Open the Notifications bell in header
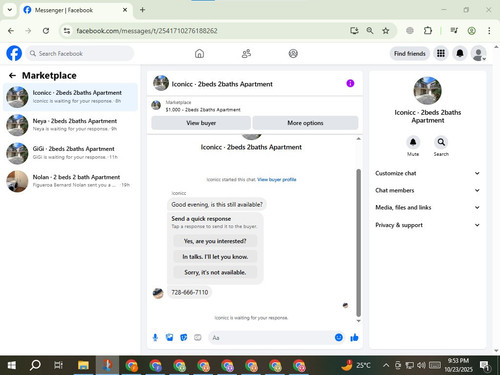500x375 pixels. click(x=460, y=53)
